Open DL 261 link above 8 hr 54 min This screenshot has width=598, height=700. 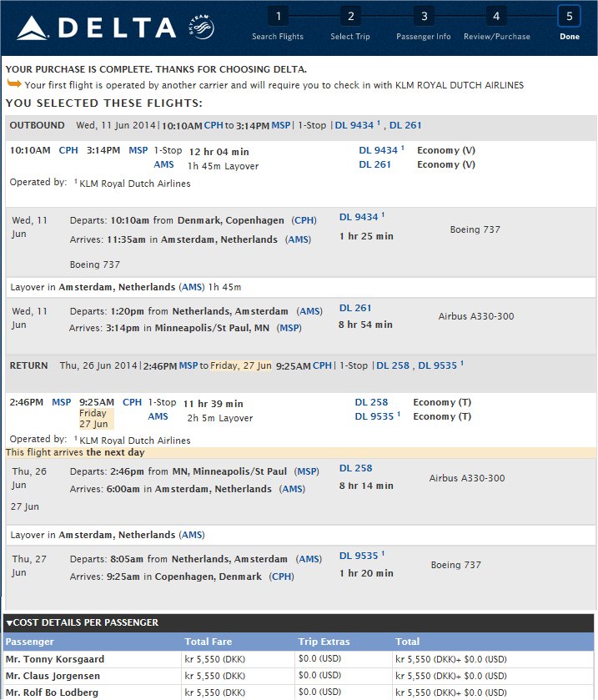pyautogui.click(x=355, y=308)
